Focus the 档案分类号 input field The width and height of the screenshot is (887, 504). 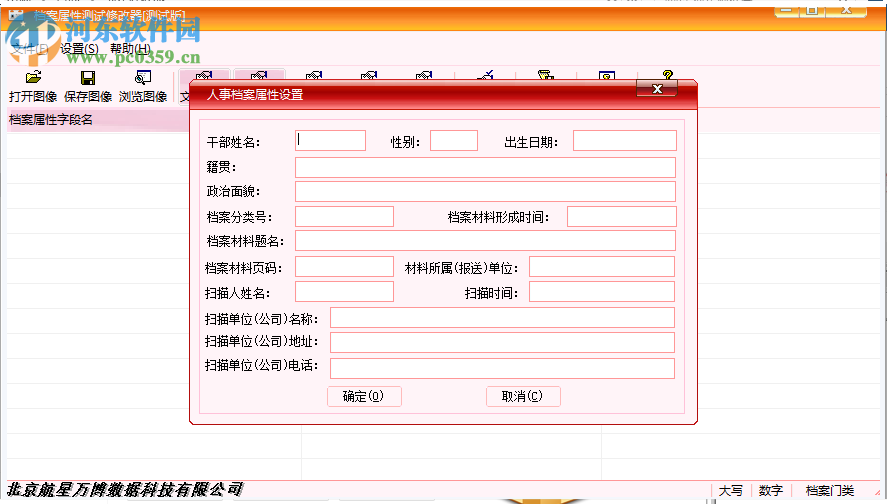pos(345,217)
